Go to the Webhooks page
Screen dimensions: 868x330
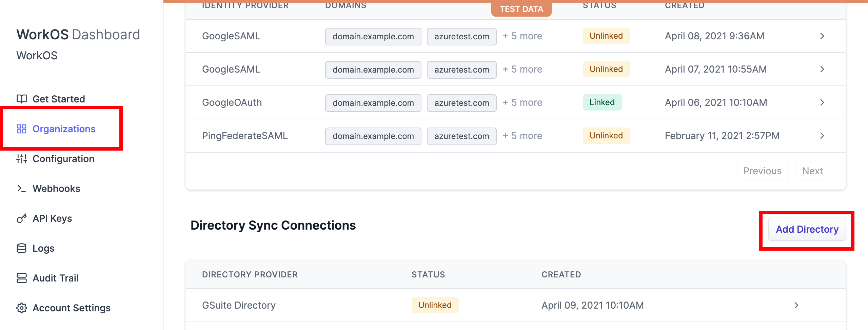[56, 189]
